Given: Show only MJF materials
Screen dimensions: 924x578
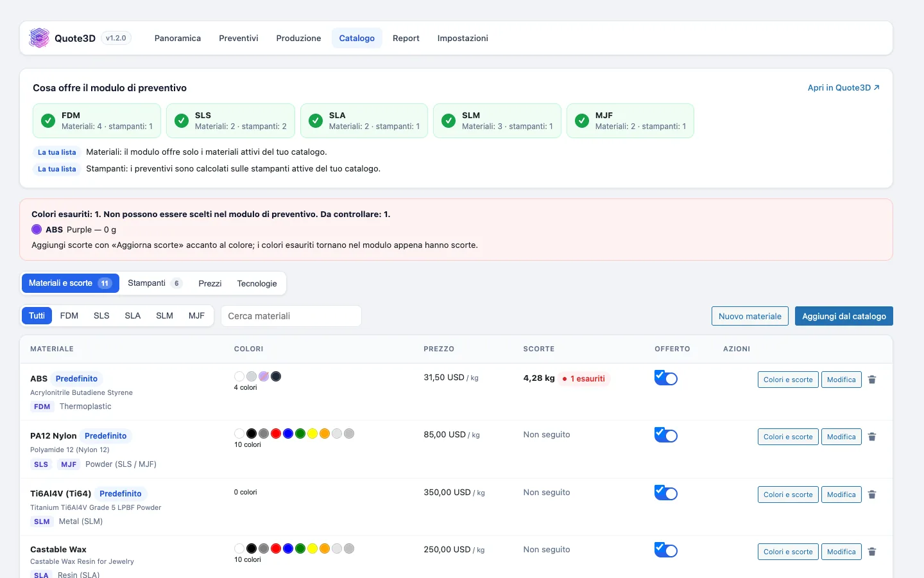Looking at the screenshot, I should [196, 316].
